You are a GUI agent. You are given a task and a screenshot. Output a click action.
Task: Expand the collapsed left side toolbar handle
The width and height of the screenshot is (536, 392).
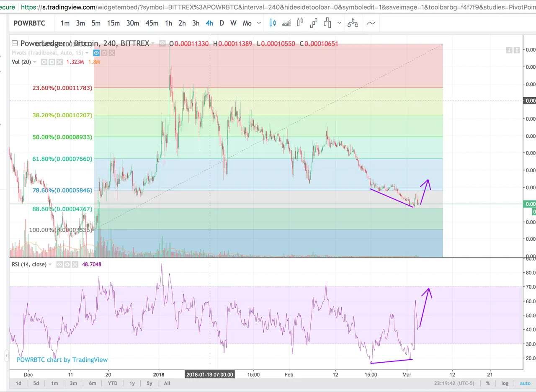pyautogui.click(x=6, y=356)
